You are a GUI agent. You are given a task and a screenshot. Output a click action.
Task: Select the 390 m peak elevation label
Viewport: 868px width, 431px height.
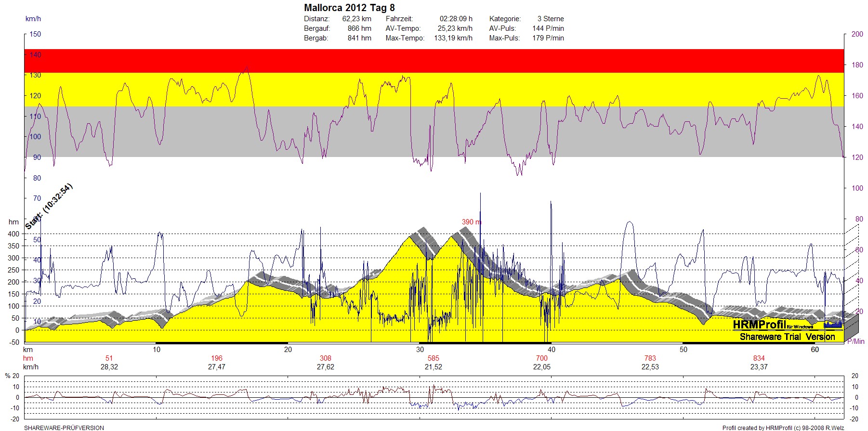[x=471, y=222]
